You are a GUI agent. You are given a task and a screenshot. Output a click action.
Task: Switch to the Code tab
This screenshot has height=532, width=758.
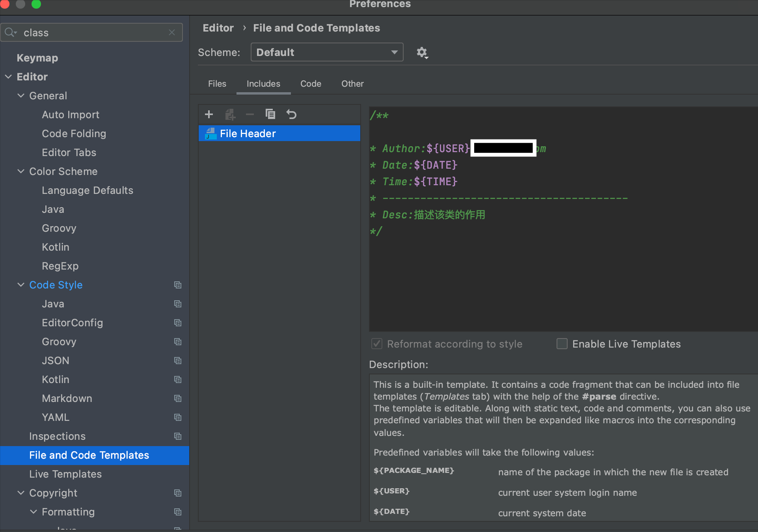311,84
